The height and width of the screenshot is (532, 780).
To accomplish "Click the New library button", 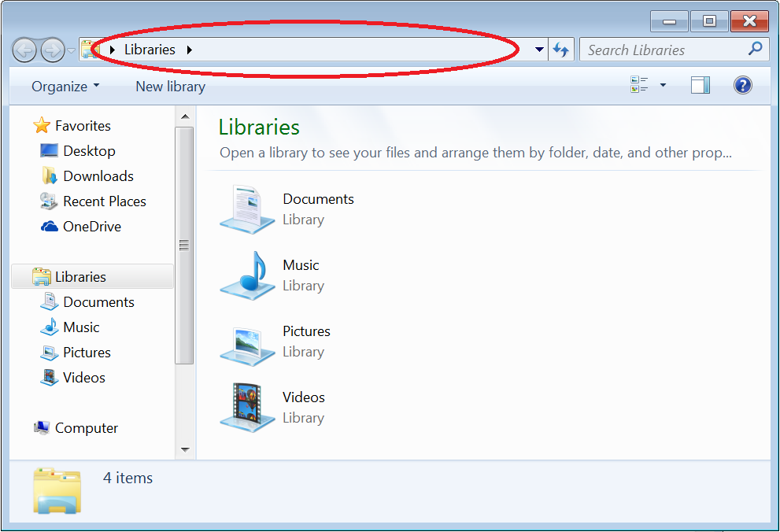I will 170,87.
